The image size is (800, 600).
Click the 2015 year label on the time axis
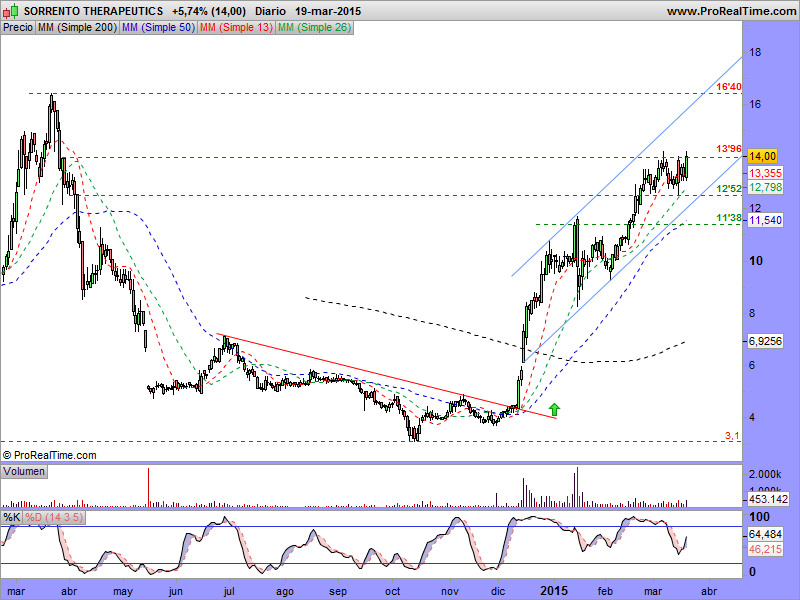click(554, 591)
